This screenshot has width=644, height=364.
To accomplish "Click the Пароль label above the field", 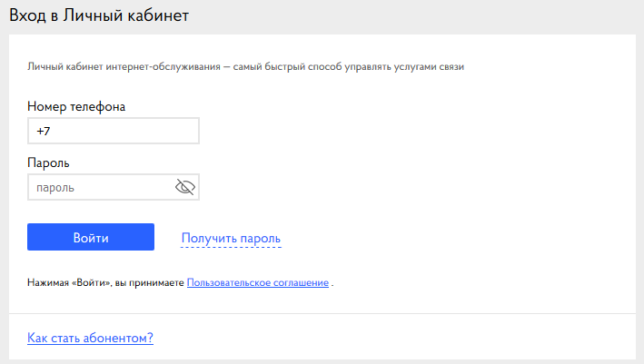I will pyautogui.click(x=48, y=162).
